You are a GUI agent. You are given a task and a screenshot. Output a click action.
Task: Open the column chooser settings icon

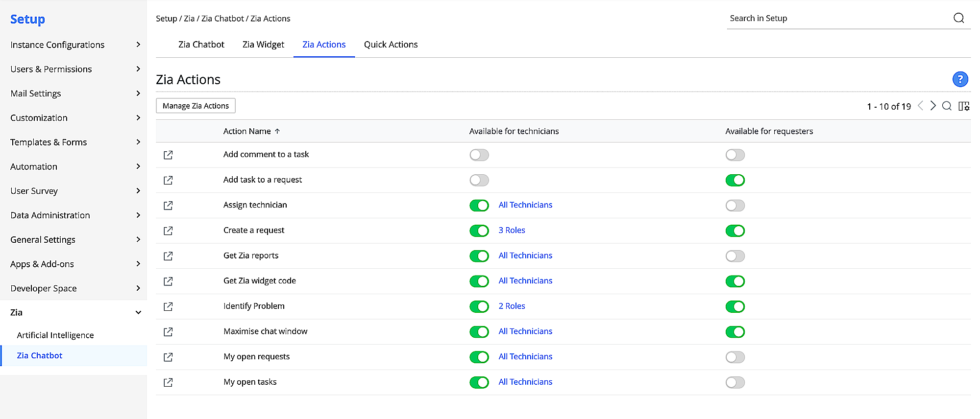964,106
